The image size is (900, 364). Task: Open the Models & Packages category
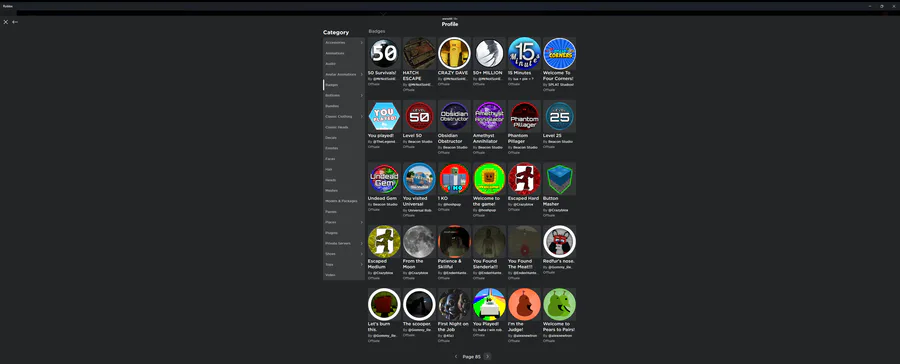click(344, 201)
